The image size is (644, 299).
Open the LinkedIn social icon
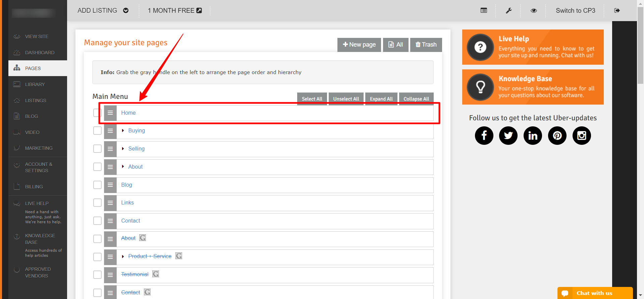[533, 135]
